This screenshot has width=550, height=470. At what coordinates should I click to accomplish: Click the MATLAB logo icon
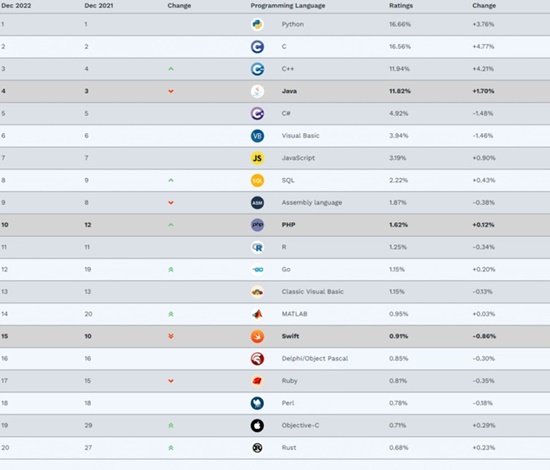pyautogui.click(x=257, y=314)
